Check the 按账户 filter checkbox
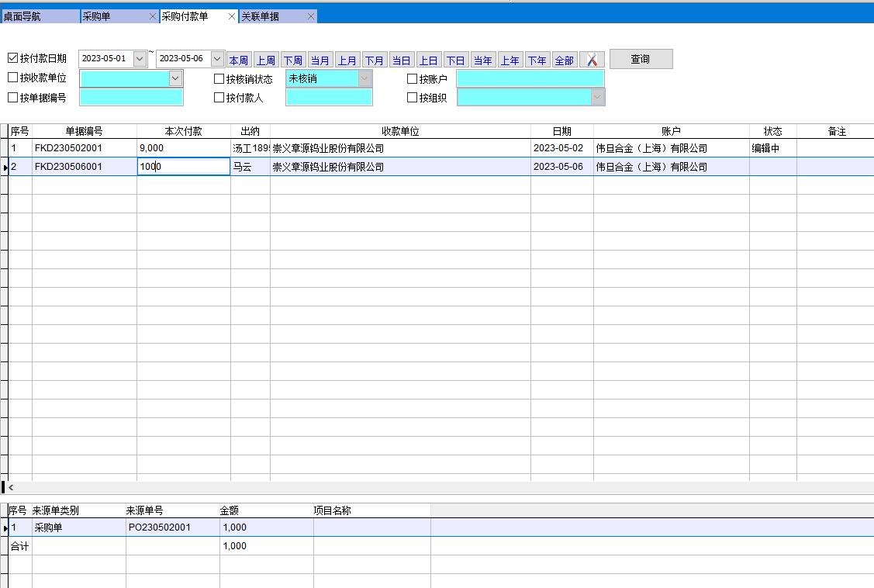The image size is (874, 588). (413, 78)
